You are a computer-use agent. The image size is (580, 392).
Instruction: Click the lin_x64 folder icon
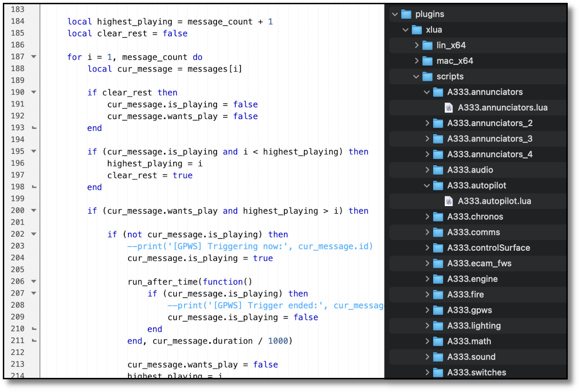point(427,46)
